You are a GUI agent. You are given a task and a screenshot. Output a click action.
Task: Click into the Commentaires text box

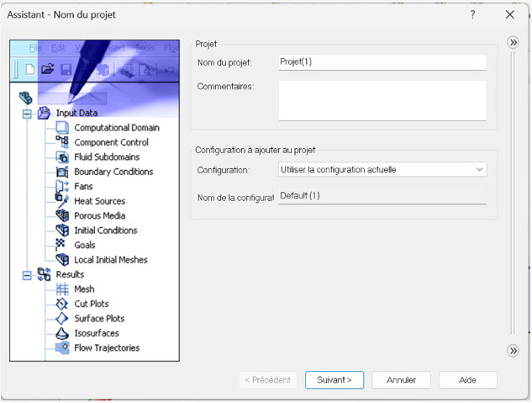tap(382, 100)
